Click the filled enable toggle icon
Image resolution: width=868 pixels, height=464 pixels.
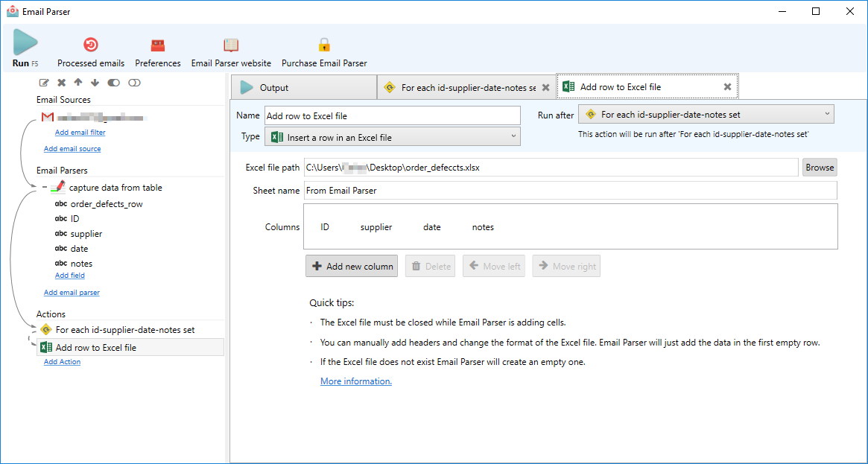click(x=113, y=83)
